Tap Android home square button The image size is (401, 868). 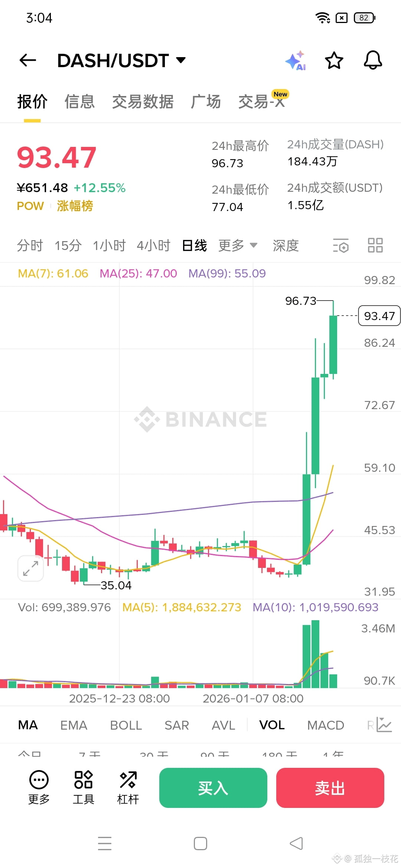200,844
